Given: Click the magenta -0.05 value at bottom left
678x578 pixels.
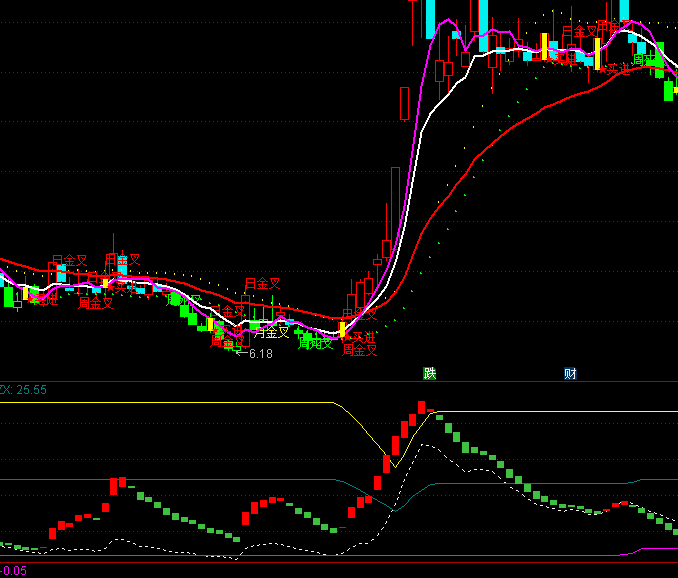Looking at the screenshot, I should pyautogui.click(x=14, y=571).
